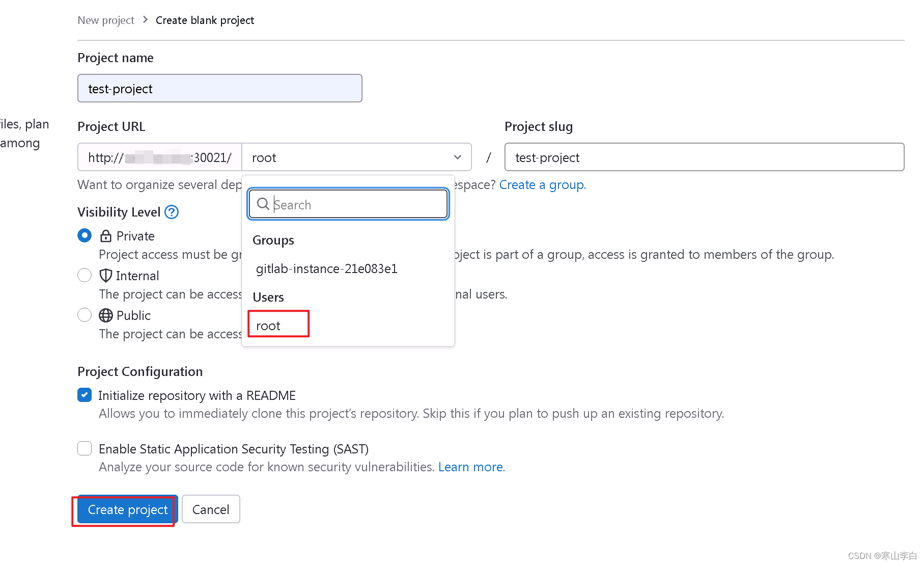Click the Cancel button
The width and height of the screenshot is (924, 565).
tap(211, 509)
